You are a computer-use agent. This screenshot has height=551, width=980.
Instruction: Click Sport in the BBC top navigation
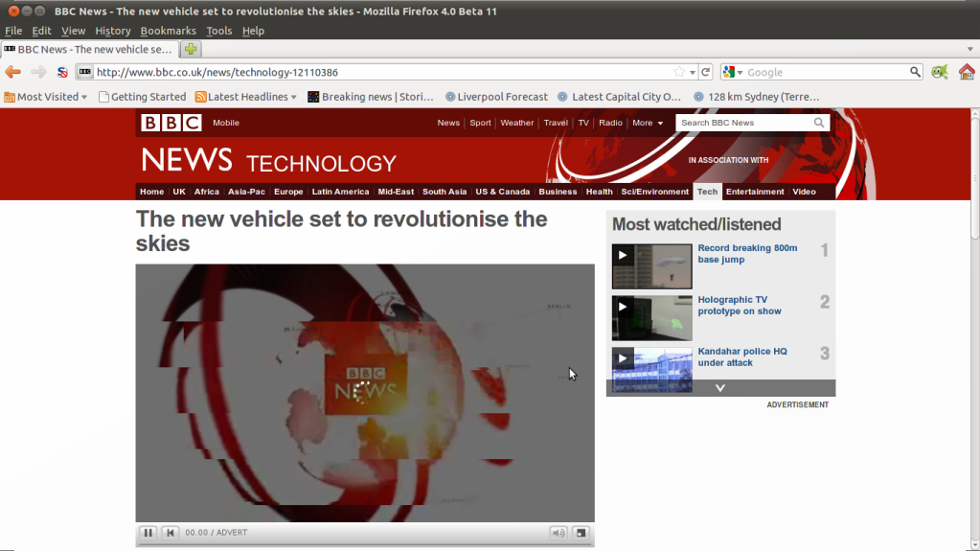480,123
